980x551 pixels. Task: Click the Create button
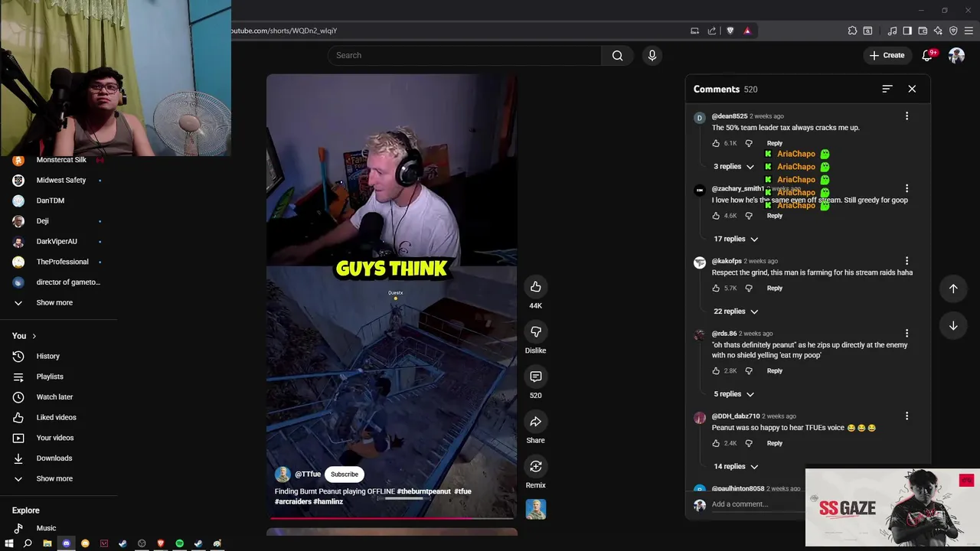pyautogui.click(x=887, y=55)
